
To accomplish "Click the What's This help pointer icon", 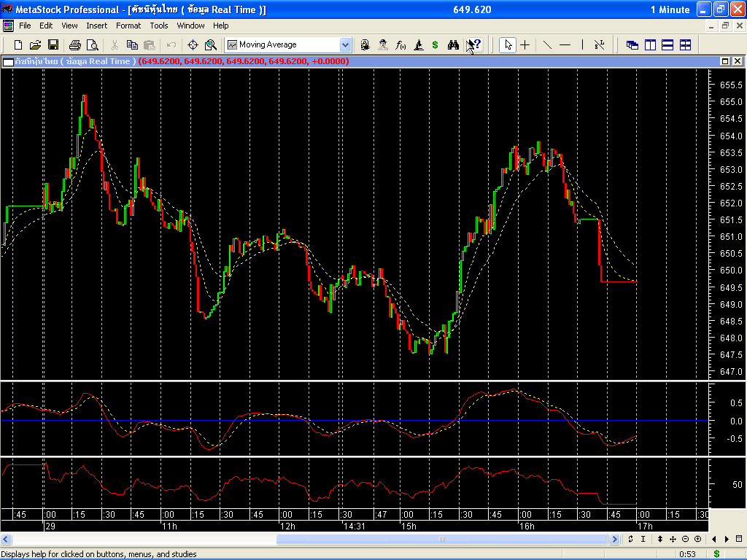I will [473, 44].
